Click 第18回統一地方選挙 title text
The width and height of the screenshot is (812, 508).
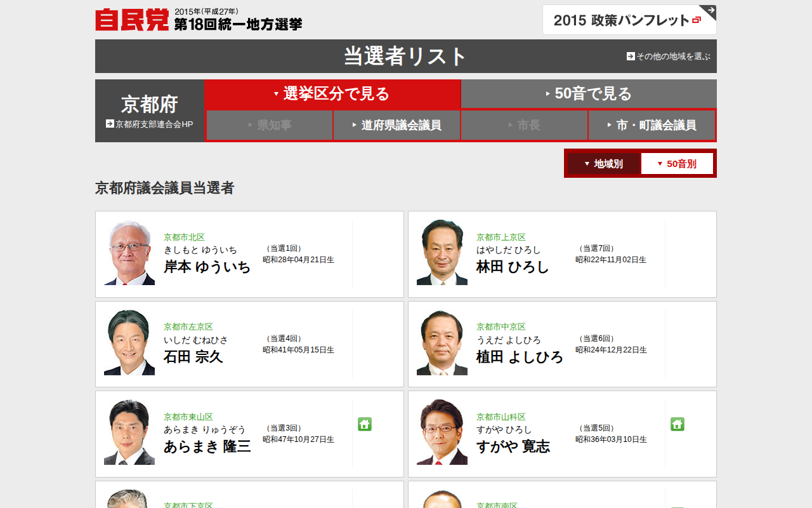[239, 24]
